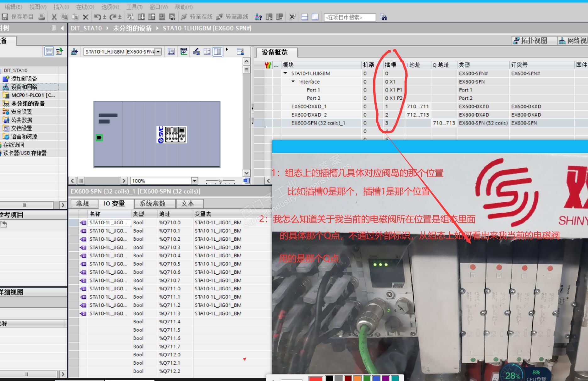588x381 pixels.
Task: Click the assign device name icon
Action: [184, 52]
